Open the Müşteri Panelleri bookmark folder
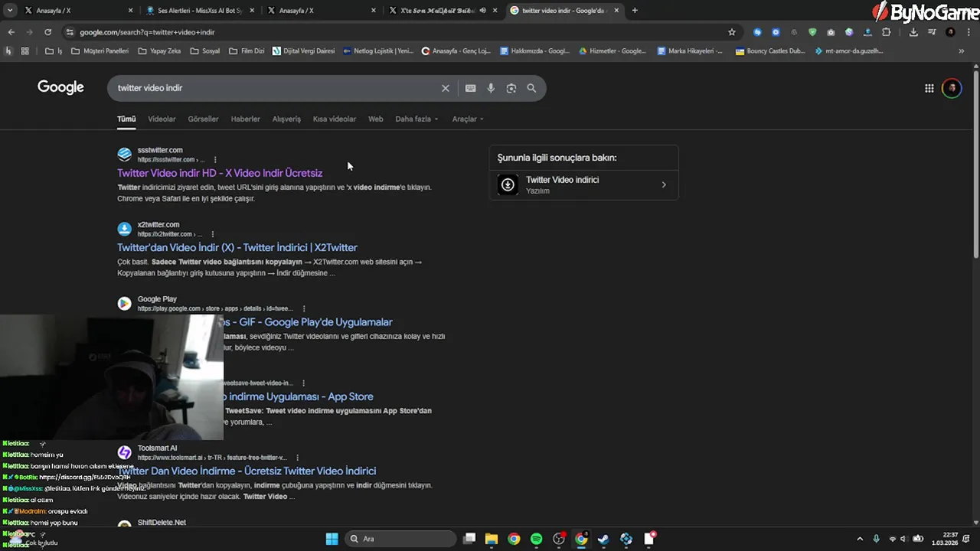This screenshot has width=980, height=551. click(100, 51)
